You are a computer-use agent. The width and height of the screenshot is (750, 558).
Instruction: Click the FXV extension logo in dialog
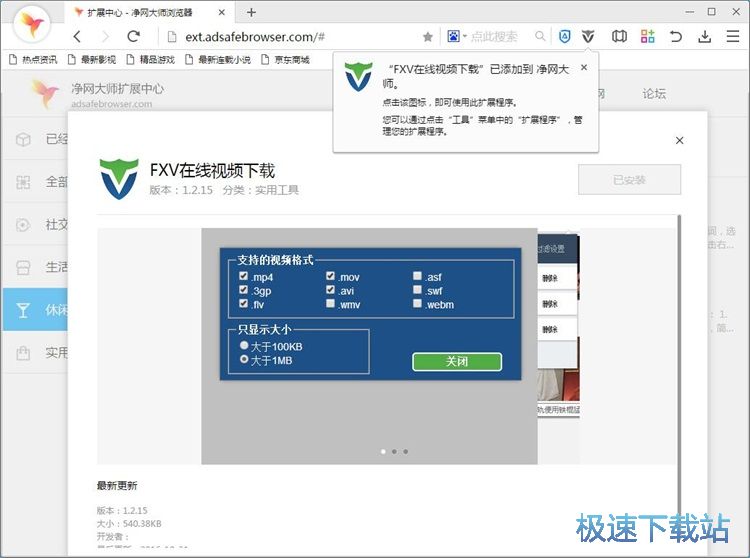[119, 179]
